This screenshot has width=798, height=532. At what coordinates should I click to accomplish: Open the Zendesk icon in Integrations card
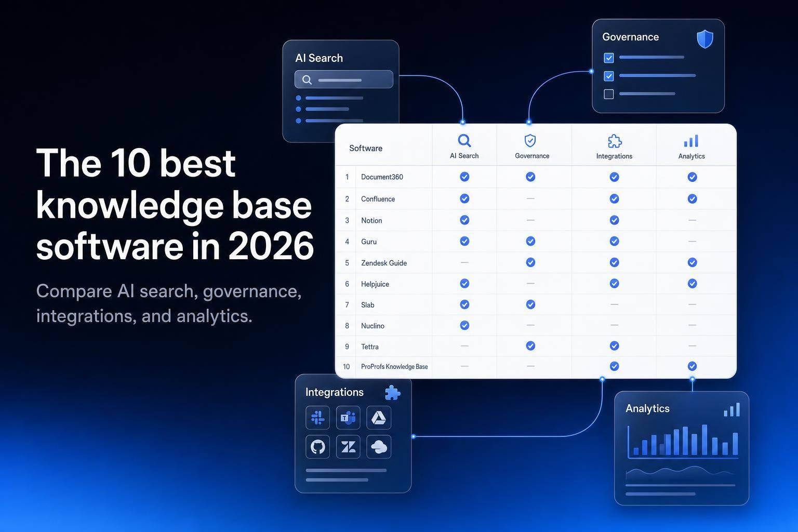[348, 447]
